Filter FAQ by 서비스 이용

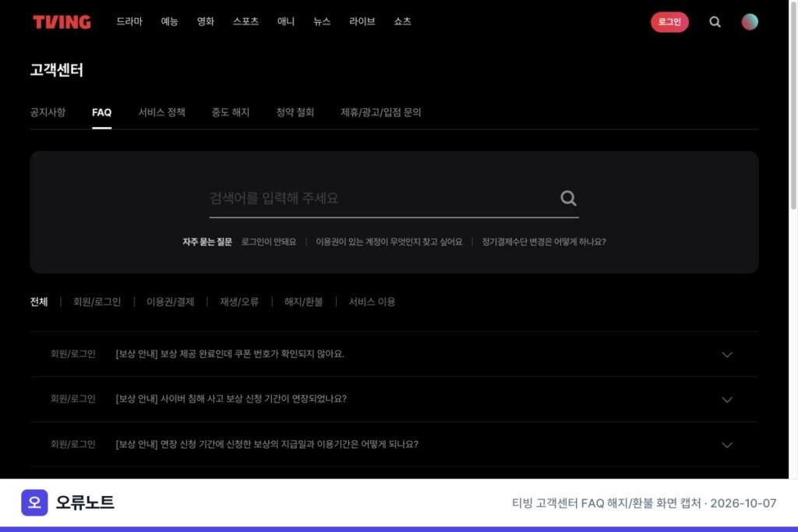point(372,302)
